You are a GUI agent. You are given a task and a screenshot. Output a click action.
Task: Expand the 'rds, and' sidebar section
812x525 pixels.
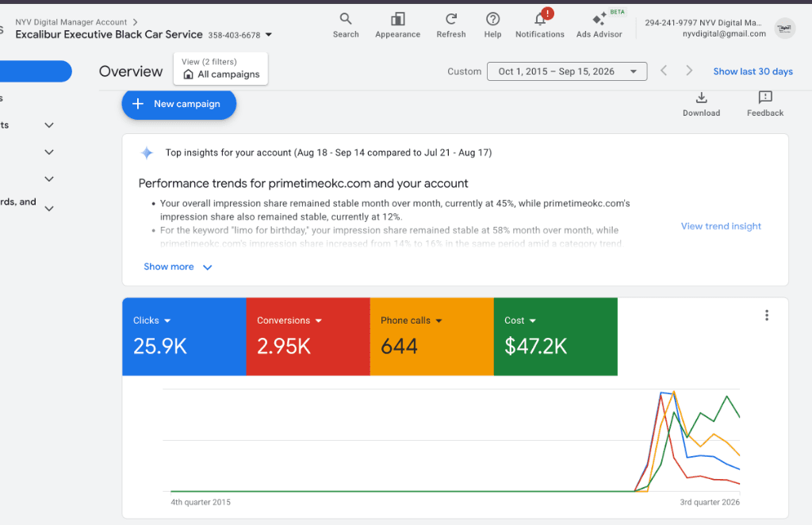point(49,209)
